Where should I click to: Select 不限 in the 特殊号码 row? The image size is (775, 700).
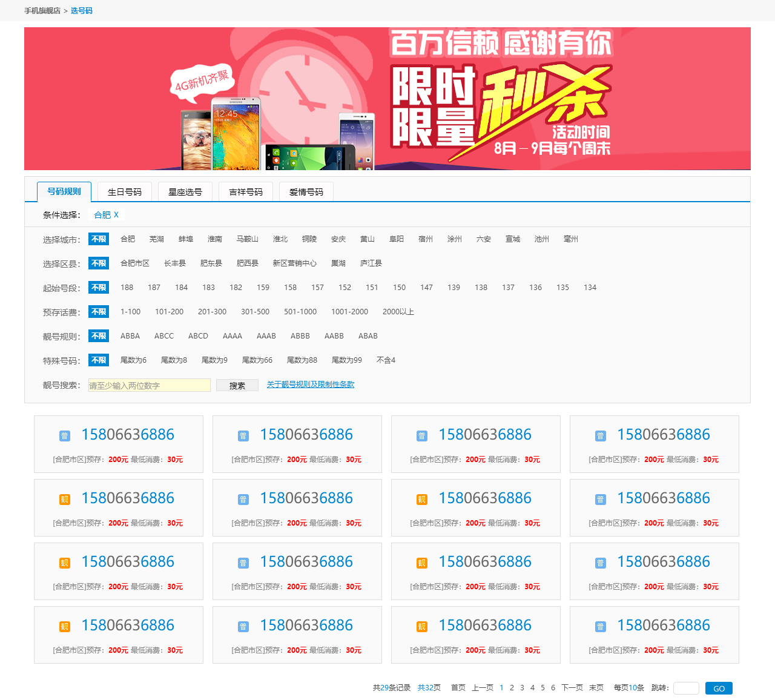click(x=99, y=360)
